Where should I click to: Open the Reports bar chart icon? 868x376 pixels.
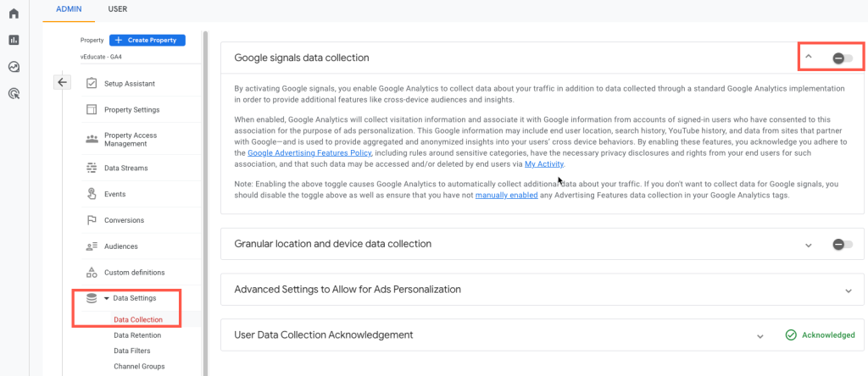click(x=14, y=40)
